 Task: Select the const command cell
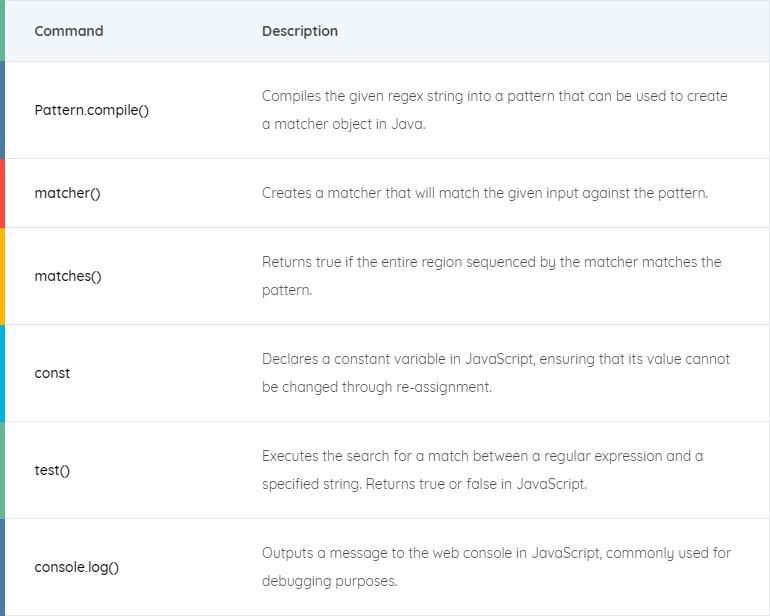(x=52, y=373)
